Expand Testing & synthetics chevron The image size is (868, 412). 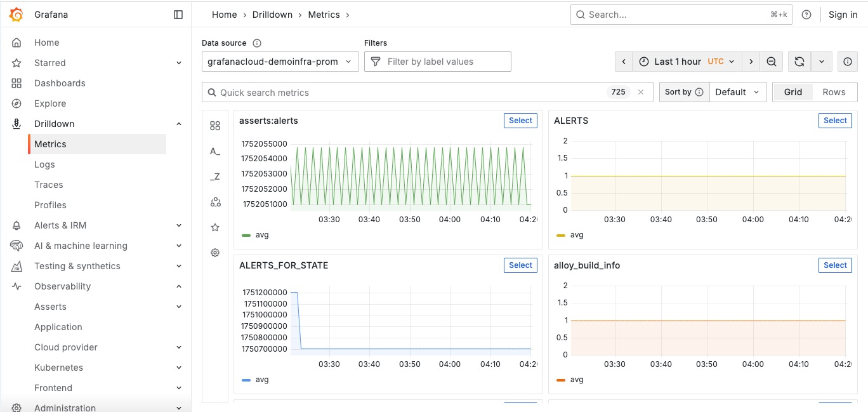pyautogui.click(x=179, y=266)
